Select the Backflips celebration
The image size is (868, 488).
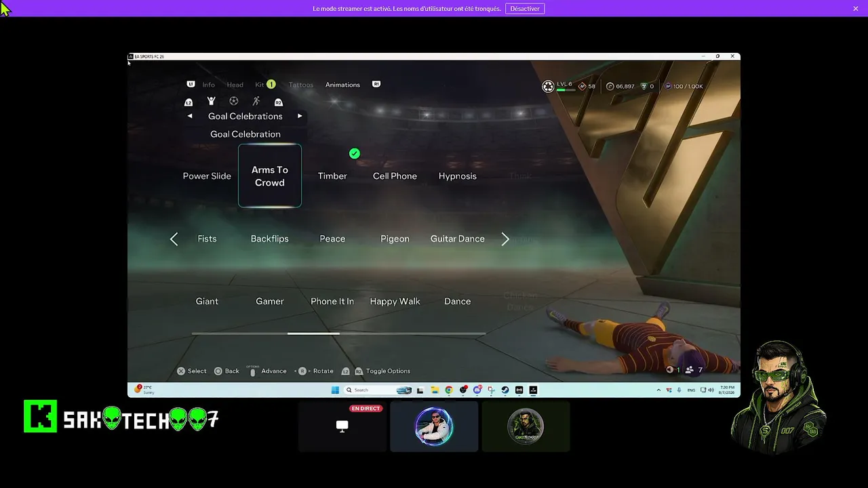click(270, 239)
